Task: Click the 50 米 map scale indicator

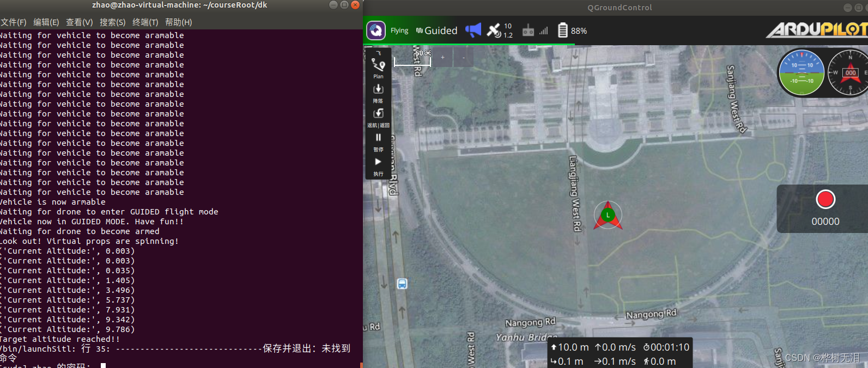Action: (414, 58)
